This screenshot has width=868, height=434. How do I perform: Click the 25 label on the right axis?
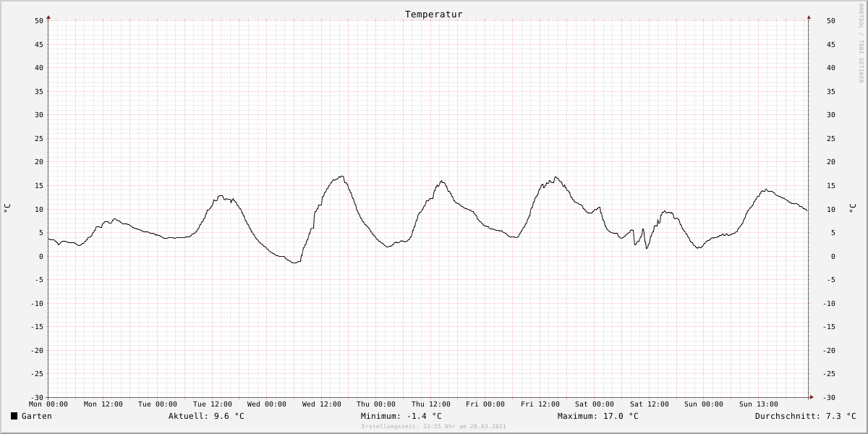[831, 139]
